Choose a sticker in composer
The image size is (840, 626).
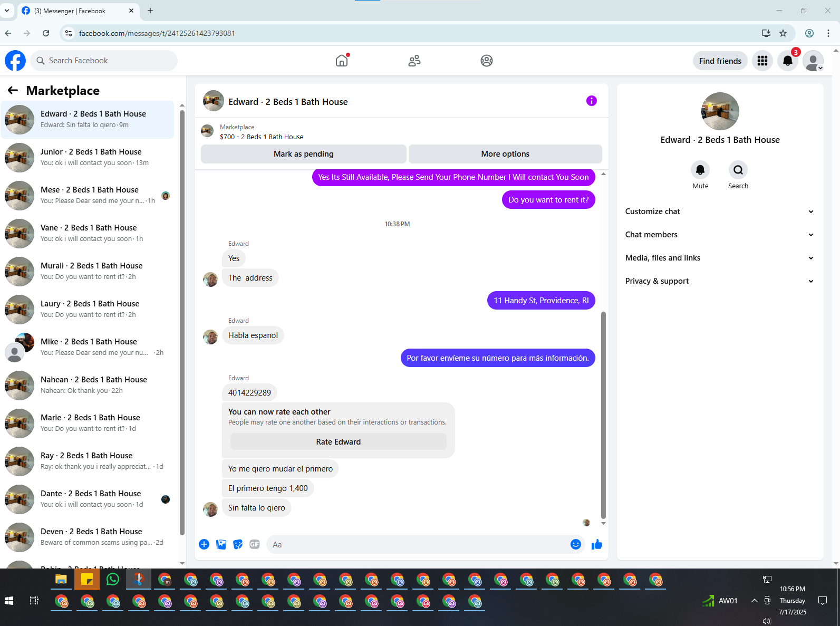[x=238, y=544]
